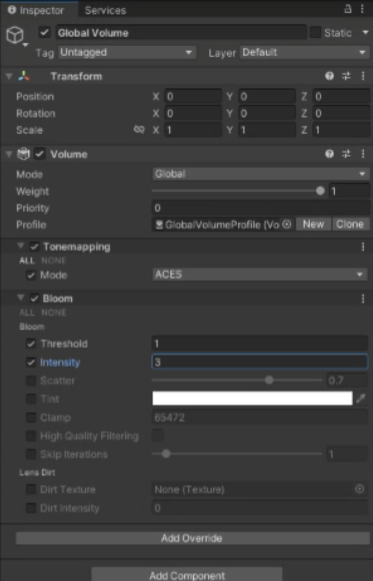This screenshot has width=373, height=581.
Task: Toggle the Scale constrain proportions link icon
Action: (139, 129)
